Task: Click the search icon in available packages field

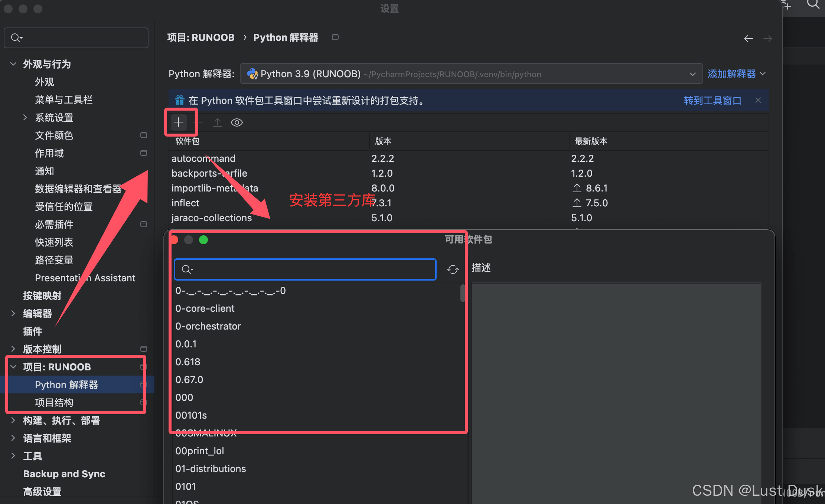Action: pos(187,269)
